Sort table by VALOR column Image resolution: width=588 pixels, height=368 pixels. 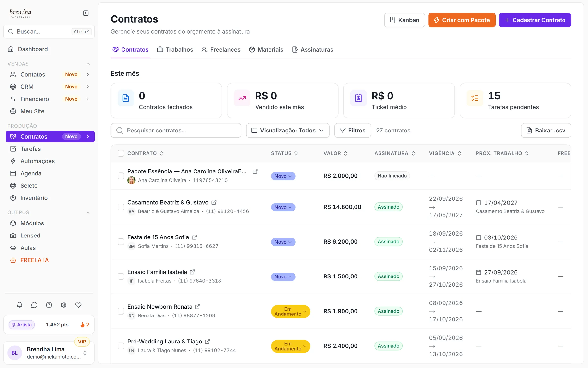[x=335, y=153]
